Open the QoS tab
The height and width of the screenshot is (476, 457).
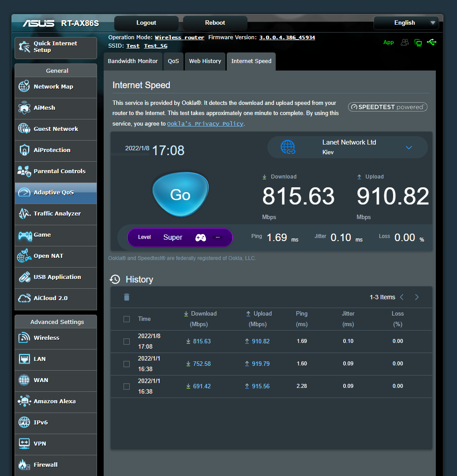173,61
